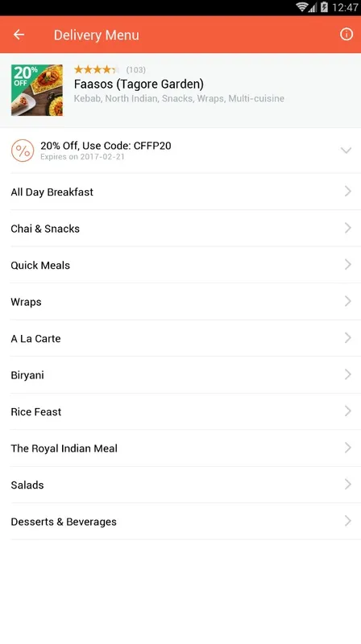Open the All Day Breakfast chevron
The image size is (361, 644).
point(348,191)
